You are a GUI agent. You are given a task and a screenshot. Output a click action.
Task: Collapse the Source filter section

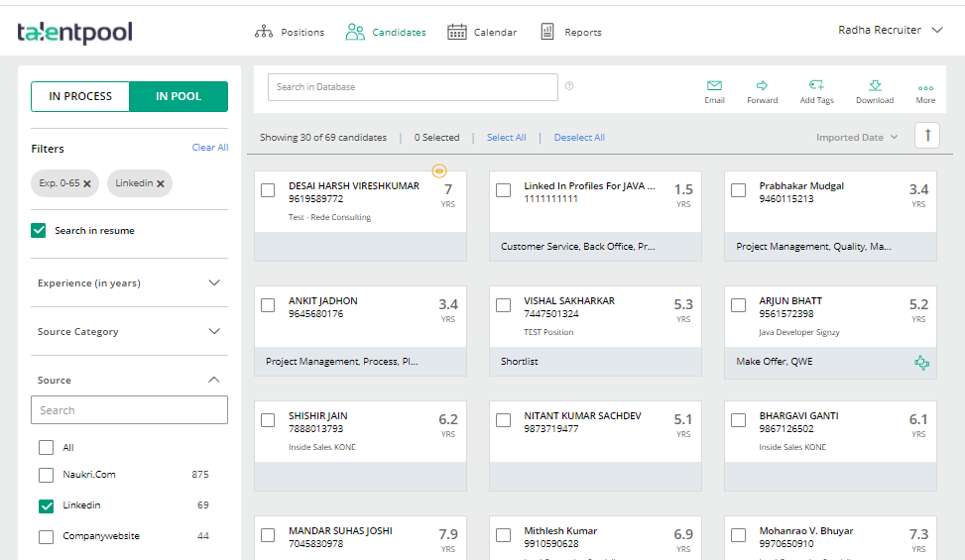pyautogui.click(x=129, y=380)
